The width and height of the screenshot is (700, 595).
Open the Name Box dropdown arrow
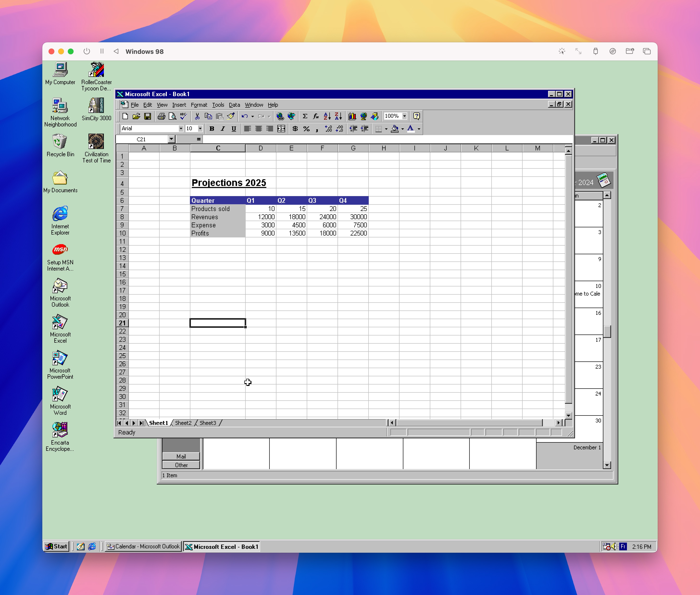171,139
